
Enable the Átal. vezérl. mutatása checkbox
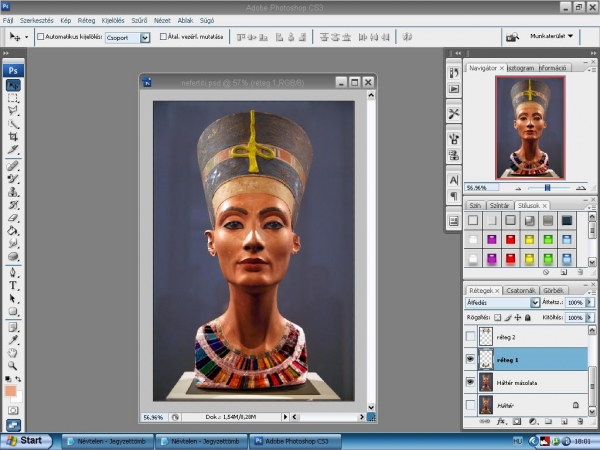[x=163, y=37]
